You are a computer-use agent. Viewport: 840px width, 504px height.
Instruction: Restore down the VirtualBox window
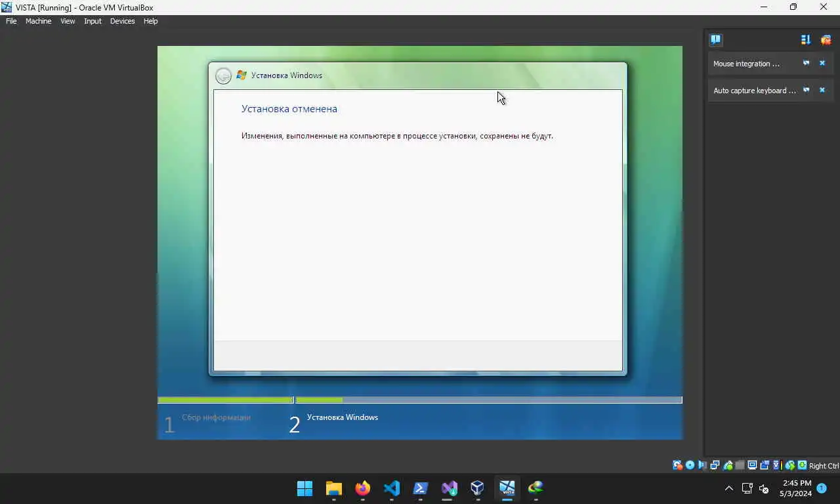coord(793,7)
